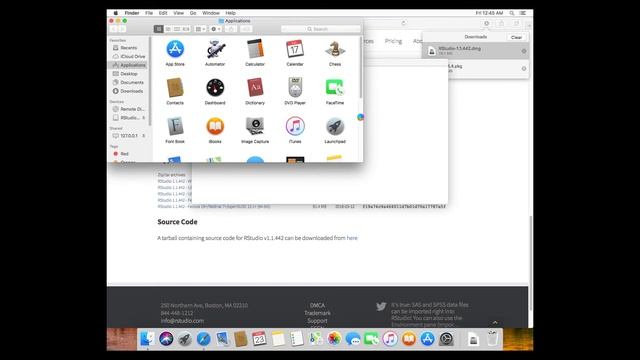Open the Apple menu

coord(116,13)
